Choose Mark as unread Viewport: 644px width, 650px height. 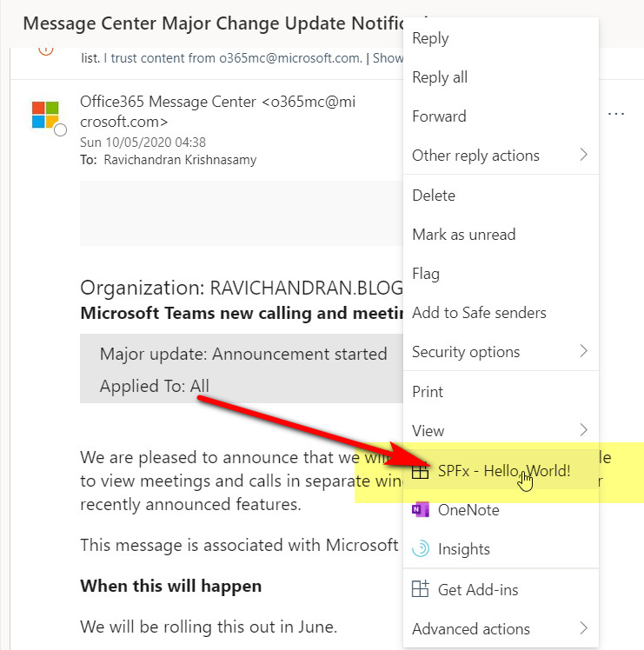pos(463,235)
